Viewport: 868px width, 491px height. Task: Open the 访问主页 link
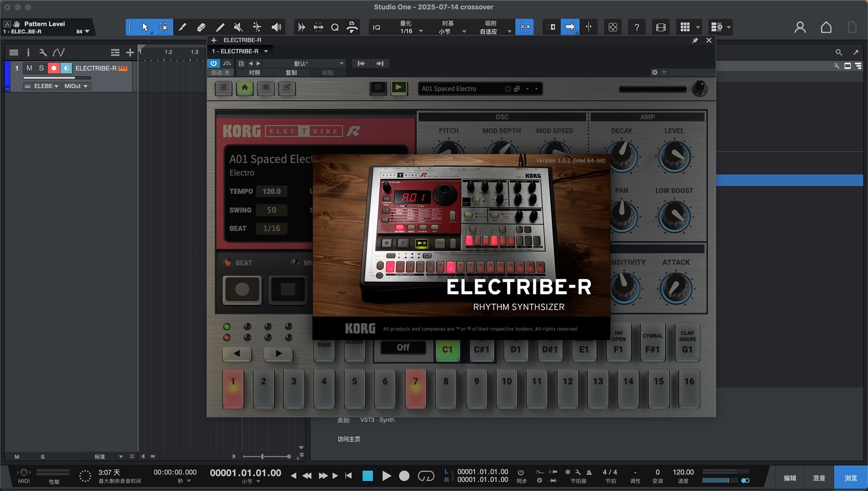(x=349, y=439)
